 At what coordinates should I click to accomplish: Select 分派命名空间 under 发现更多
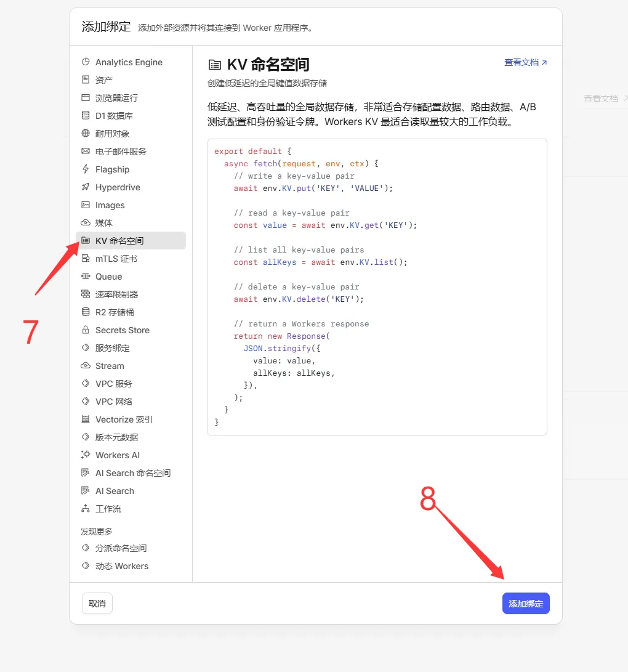131,548
